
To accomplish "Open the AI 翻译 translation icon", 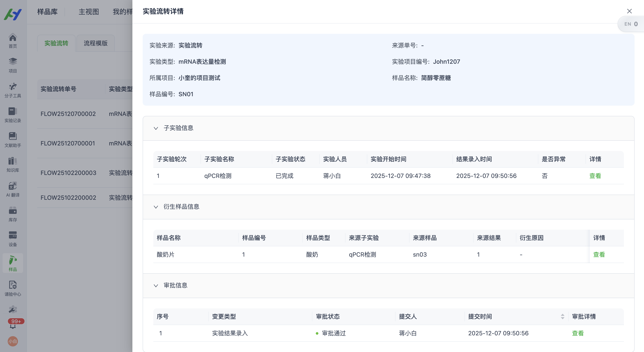I will pos(13,189).
